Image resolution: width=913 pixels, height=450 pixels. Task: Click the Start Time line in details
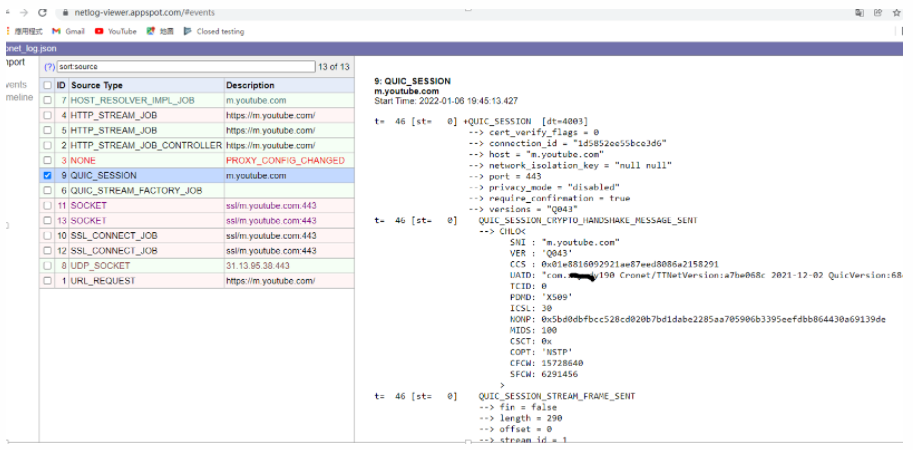[446, 101]
